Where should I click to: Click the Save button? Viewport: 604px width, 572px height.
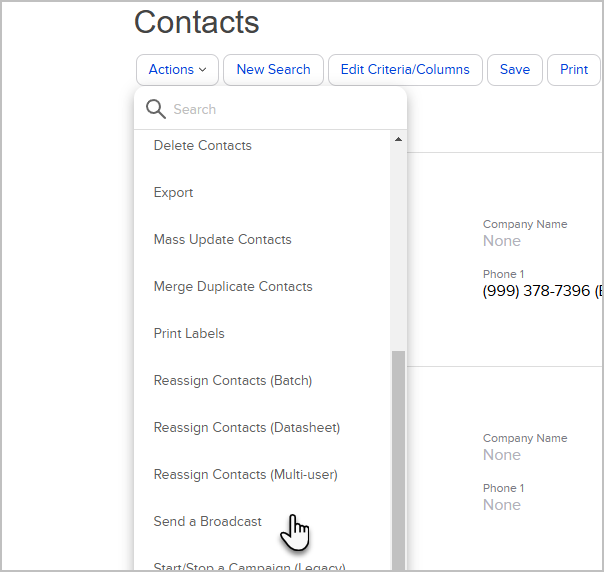(x=515, y=70)
